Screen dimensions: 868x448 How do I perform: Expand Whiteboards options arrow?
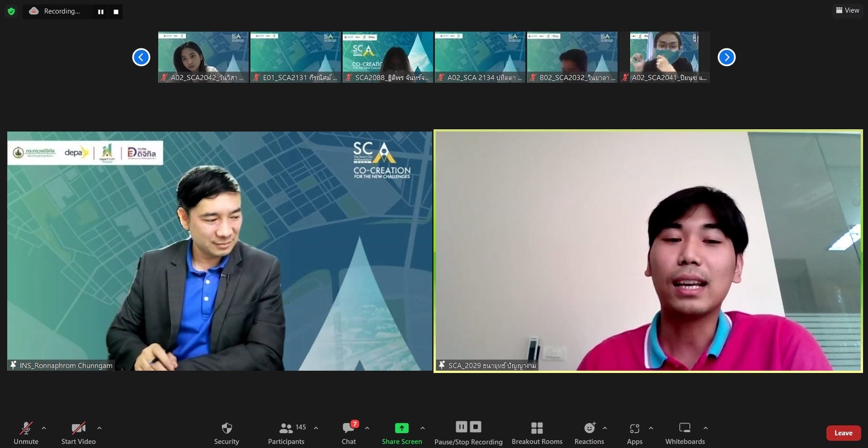[706, 428]
